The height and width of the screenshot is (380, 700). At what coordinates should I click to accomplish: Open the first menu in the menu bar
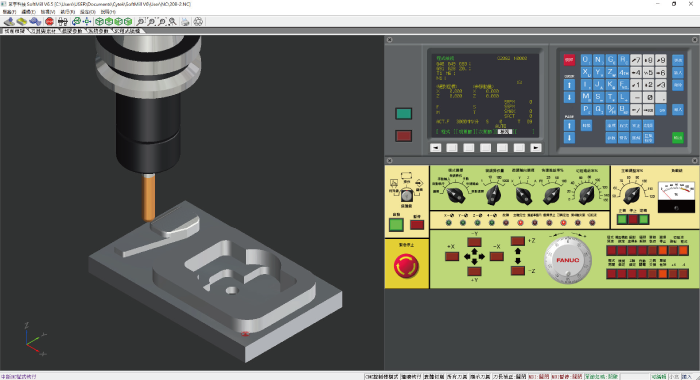[9, 12]
